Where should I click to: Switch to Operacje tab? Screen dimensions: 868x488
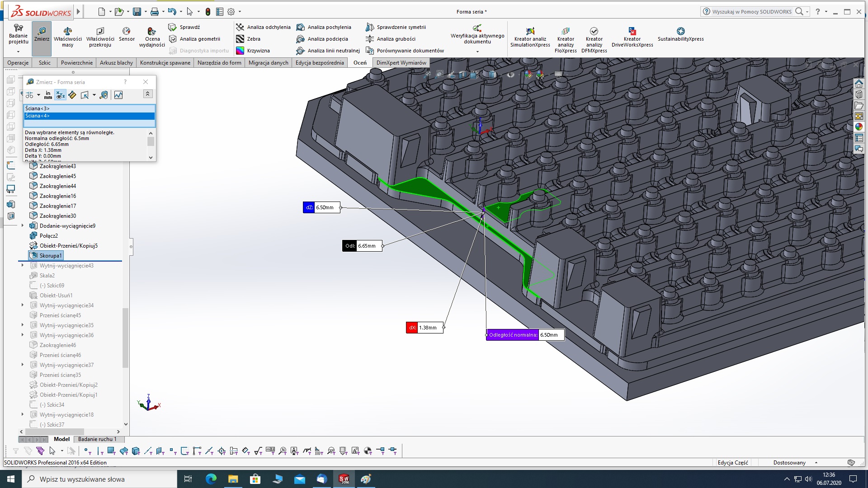click(18, 63)
